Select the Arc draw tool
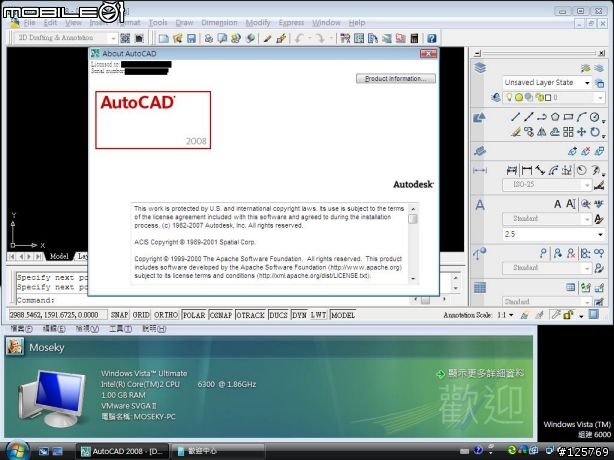Screen dimensions: 614x460 581,117
